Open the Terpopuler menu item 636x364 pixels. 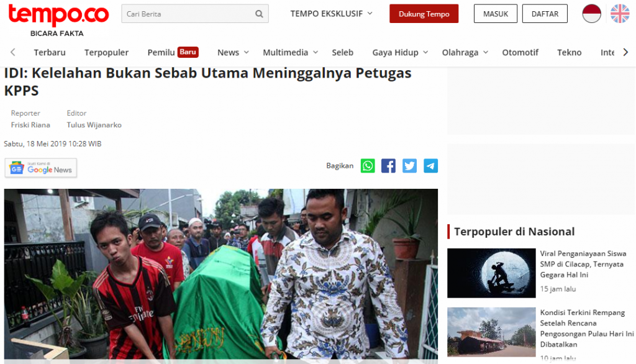click(x=106, y=52)
